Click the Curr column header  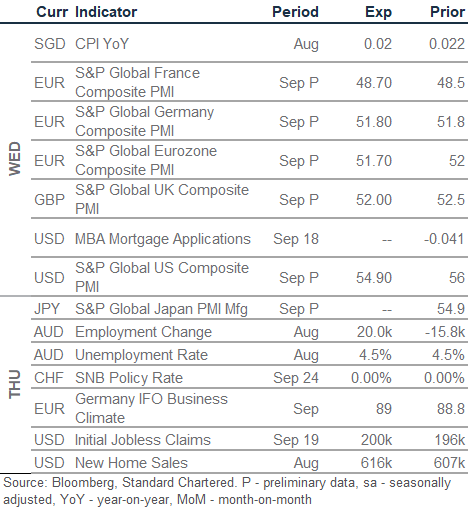[52, 12]
